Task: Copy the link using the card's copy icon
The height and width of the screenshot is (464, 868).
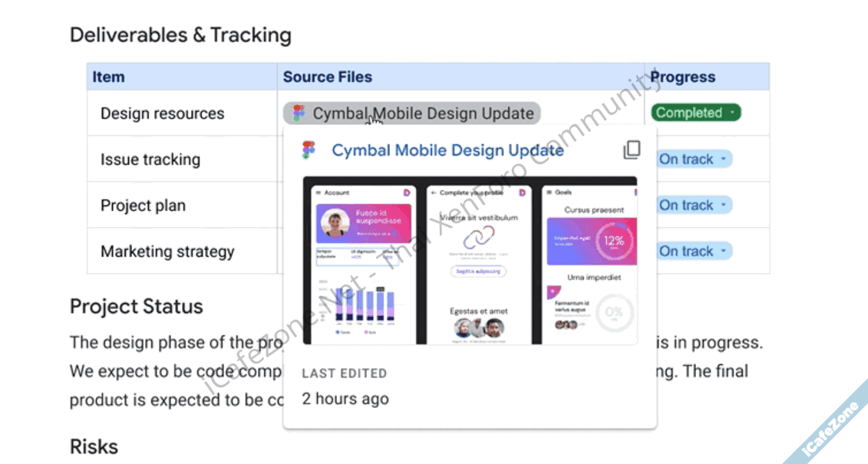Action: pos(632,150)
